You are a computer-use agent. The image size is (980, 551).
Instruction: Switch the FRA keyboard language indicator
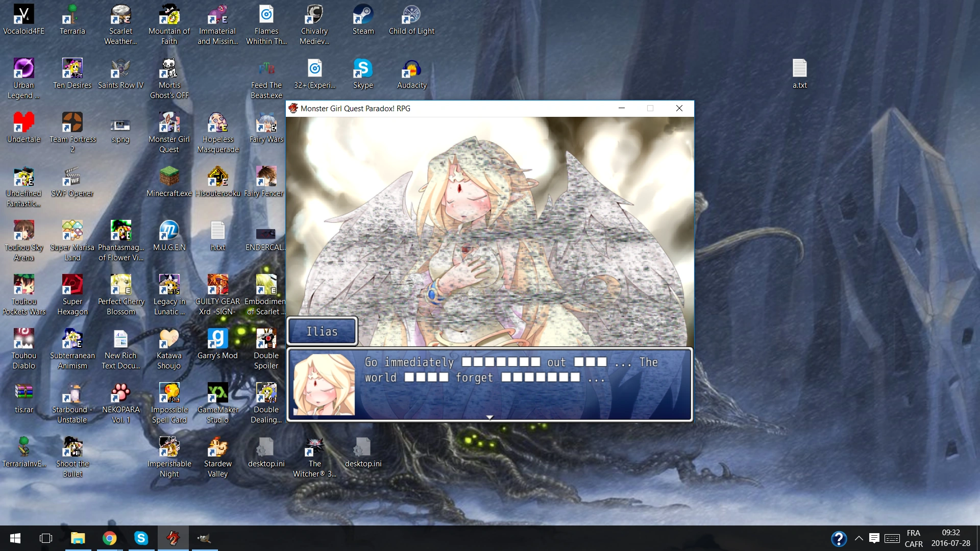914,538
